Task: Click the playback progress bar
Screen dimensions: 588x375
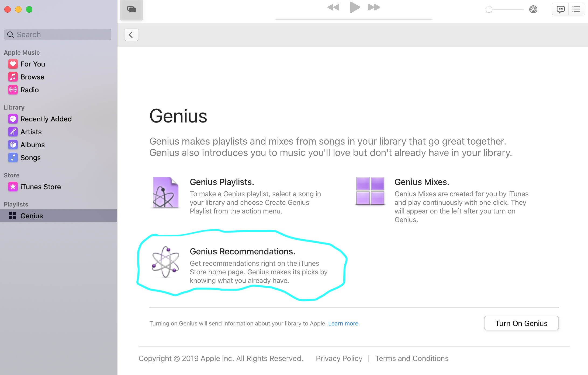Action: click(x=354, y=19)
